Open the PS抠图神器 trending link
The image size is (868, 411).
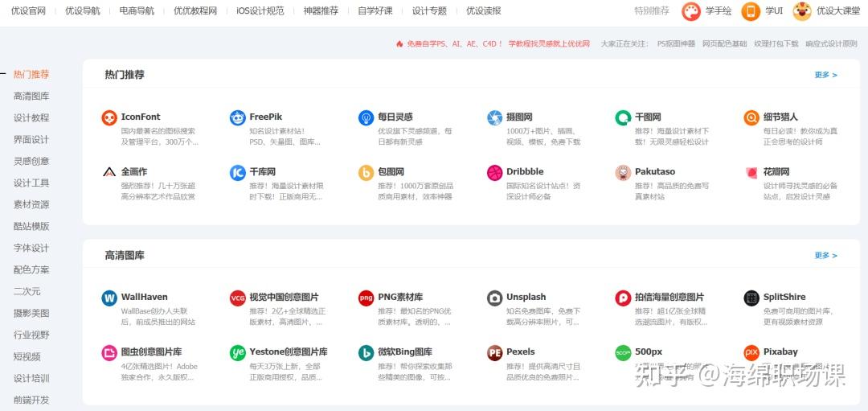tap(676, 43)
